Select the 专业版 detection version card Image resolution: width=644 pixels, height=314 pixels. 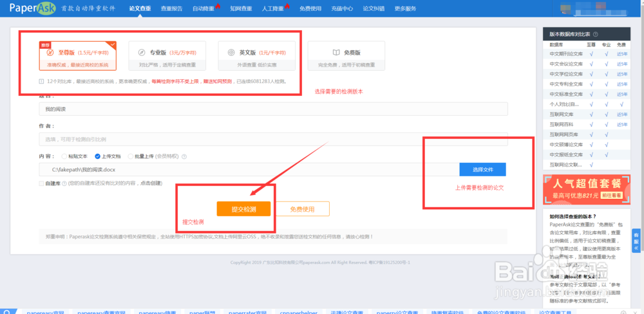click(x=167, y=56)
